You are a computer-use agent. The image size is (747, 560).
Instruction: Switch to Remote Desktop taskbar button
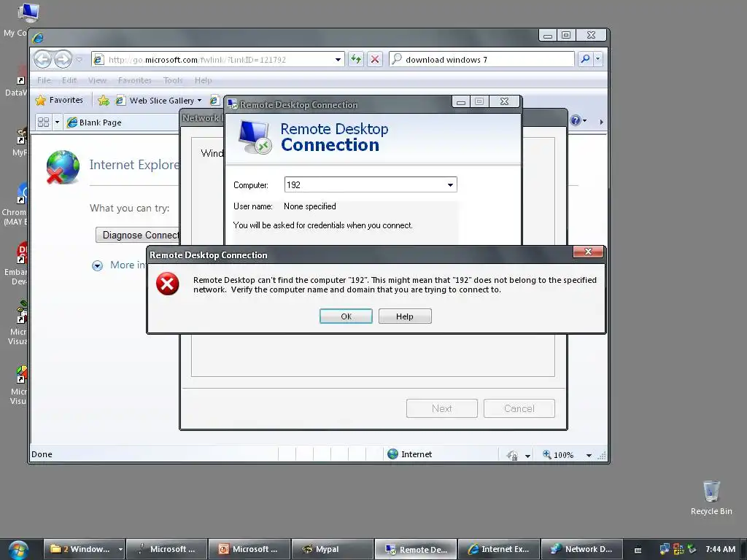(416, 549)
